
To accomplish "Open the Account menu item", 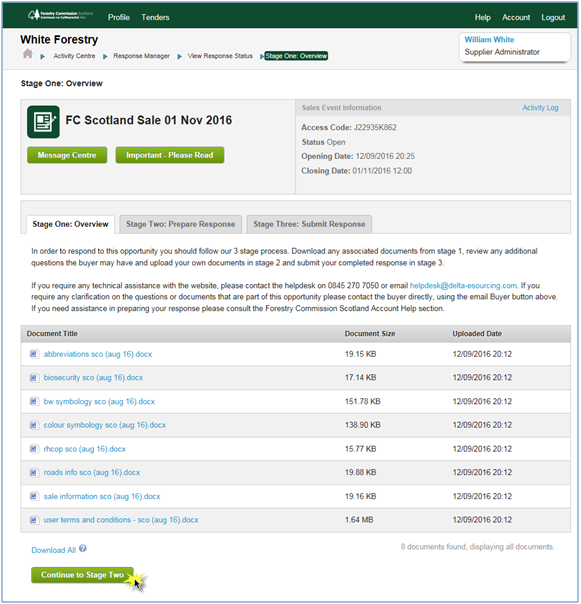I will pos(516,17).
